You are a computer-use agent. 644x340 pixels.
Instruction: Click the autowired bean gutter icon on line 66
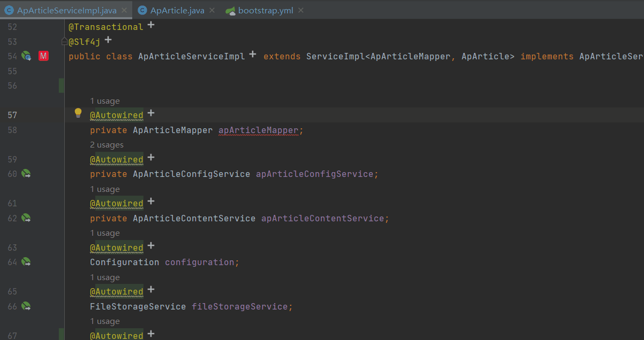(26, 306)
